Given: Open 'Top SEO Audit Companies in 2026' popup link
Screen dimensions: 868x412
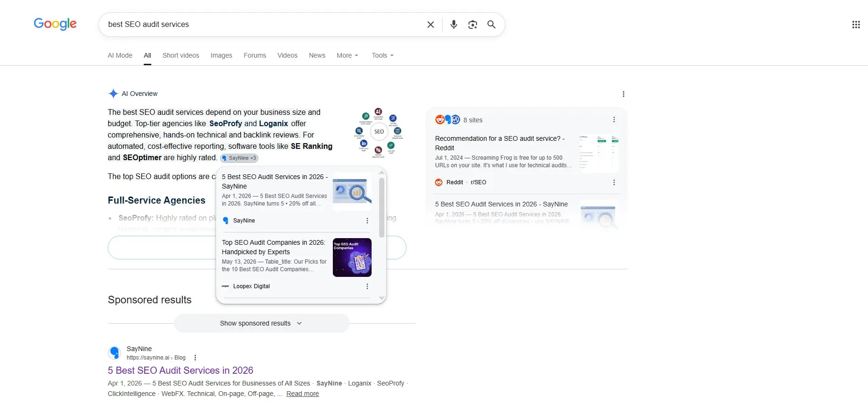Looking at the screenshot, I should [x=273, y=247].
